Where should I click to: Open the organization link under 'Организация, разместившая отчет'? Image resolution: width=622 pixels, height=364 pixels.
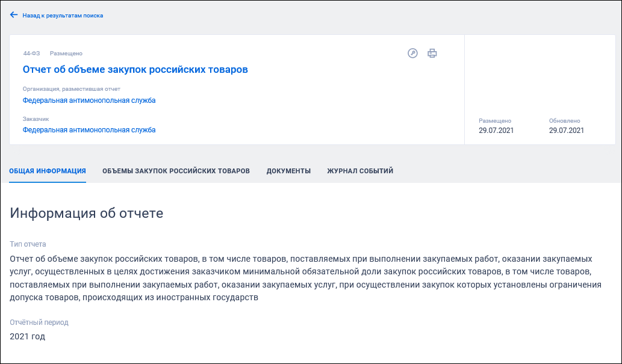[89, 100]
